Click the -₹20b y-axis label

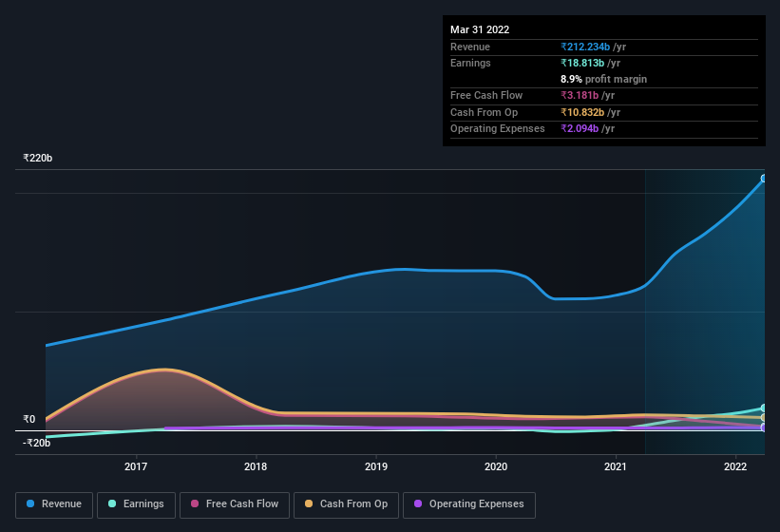[x=37, y=443]
